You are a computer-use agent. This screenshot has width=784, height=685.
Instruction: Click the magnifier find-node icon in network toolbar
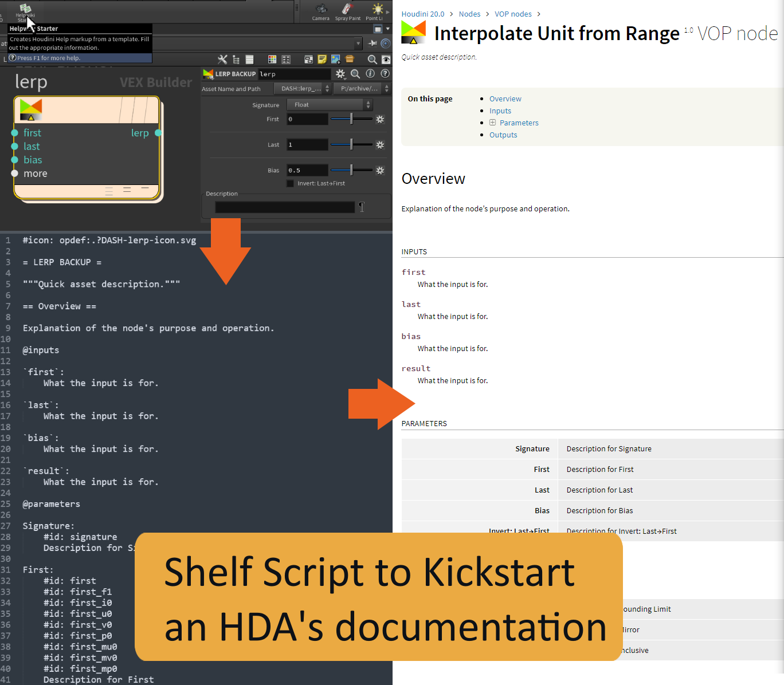click(x=372, y=59)
